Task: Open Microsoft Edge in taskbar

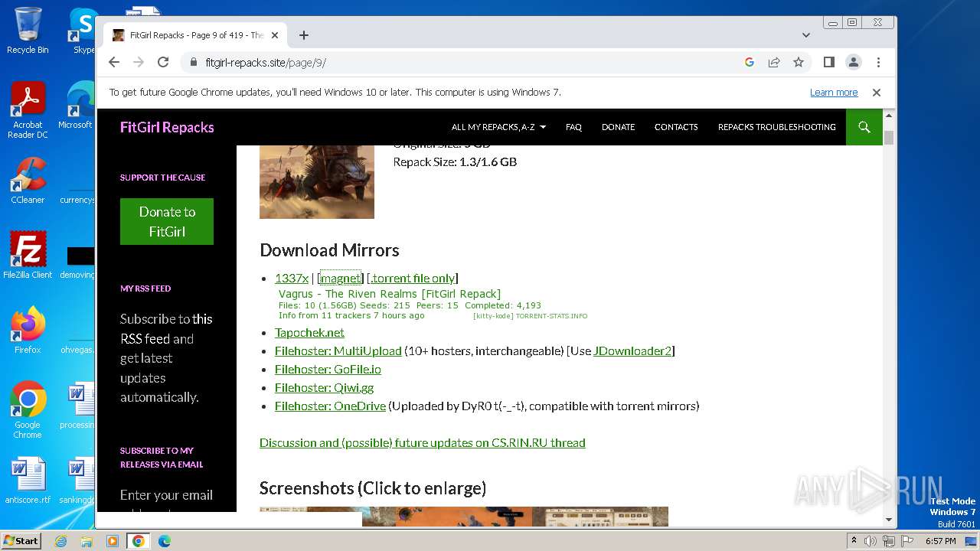Action: [x=165, y=541]
